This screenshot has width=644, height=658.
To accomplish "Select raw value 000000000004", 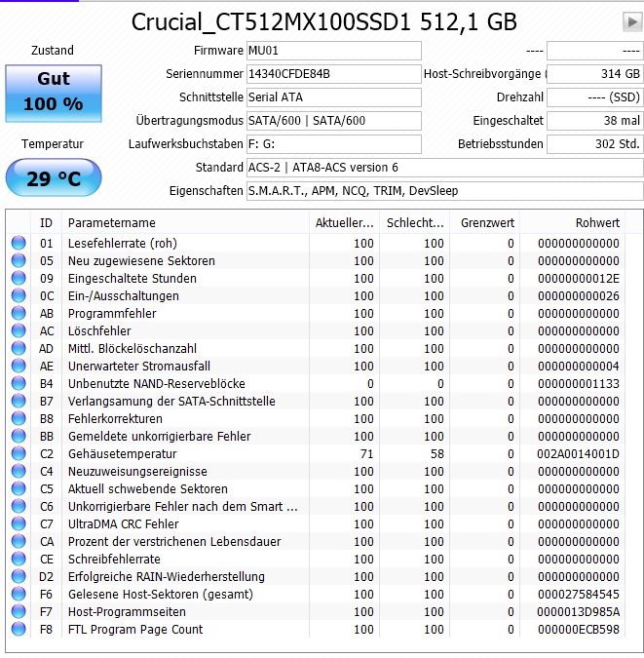I will click(x=579, y=367).
